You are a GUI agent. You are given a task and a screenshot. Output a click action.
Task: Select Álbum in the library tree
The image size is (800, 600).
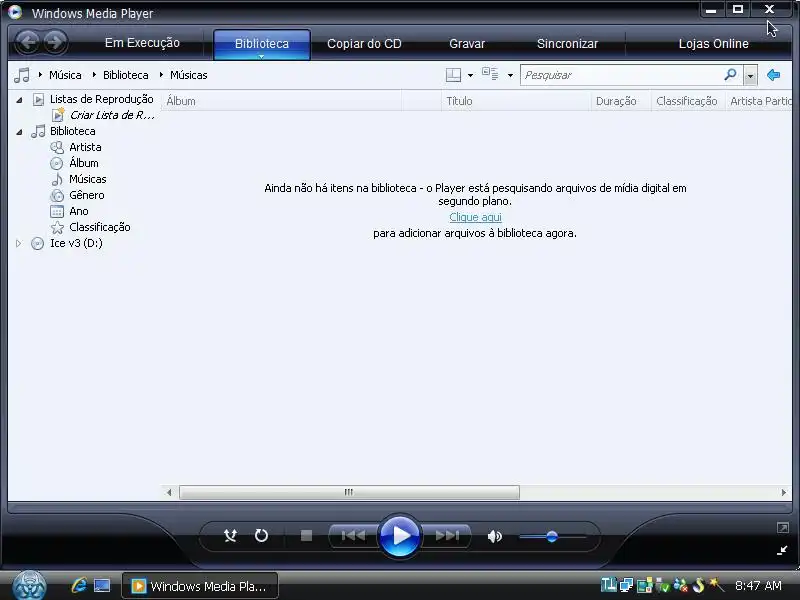84,163
